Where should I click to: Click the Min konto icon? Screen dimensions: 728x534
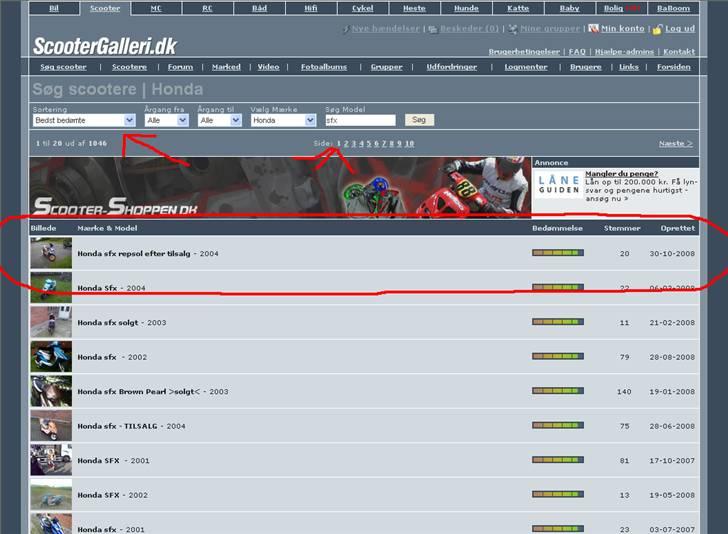pos(594,29)
